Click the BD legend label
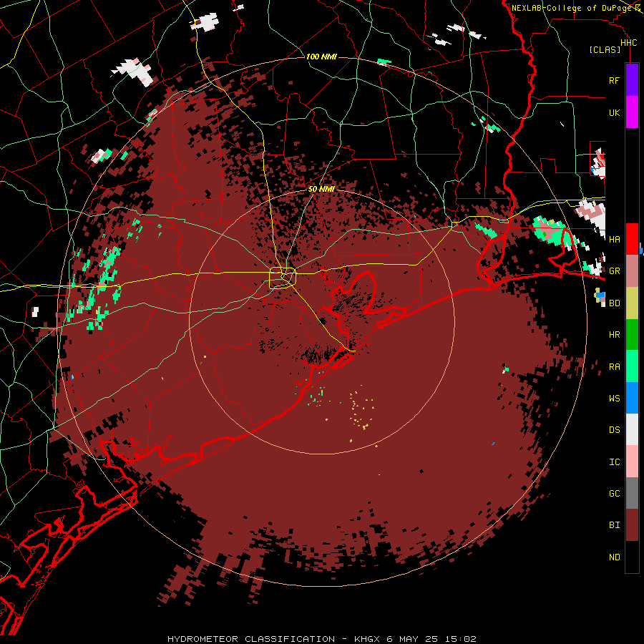644x644 pixels. (615, 303)
